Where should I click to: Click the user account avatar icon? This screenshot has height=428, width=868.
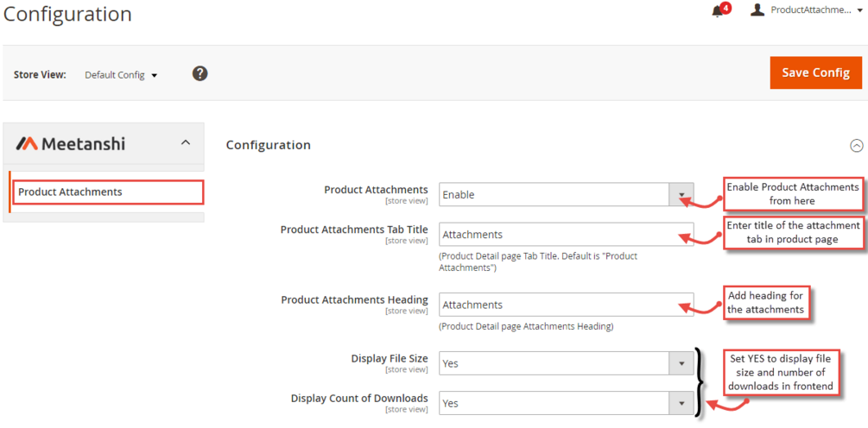pyautogui.click(x=757, y=10)
